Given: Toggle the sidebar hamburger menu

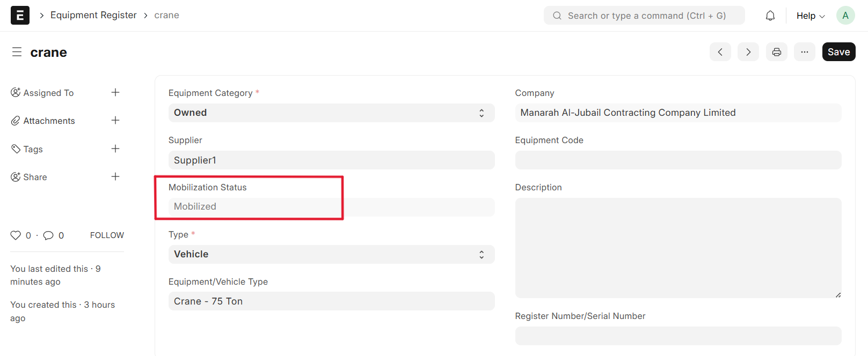Looking at the screenshot, I should coord(17,52).
